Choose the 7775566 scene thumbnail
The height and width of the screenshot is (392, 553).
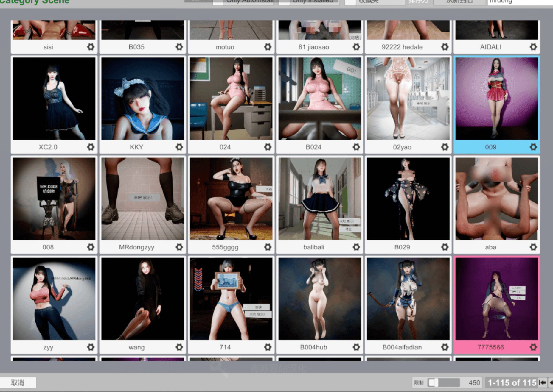pyautogui.click(x=497, y=299)
